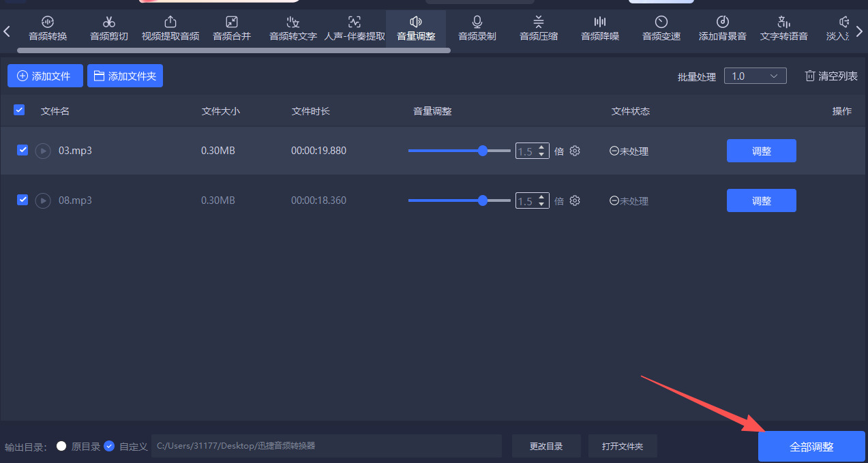Open the 音频转文字 transcription tool

click(x=293, y=27)
